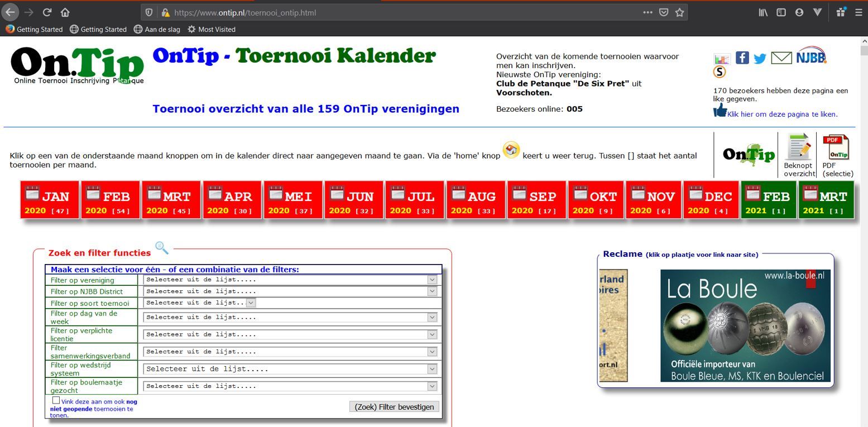This screenshot has width=868, height=427.
Task: Click the La Boule advertisement image
Action: pyautogui.click(x=745, y=326)
